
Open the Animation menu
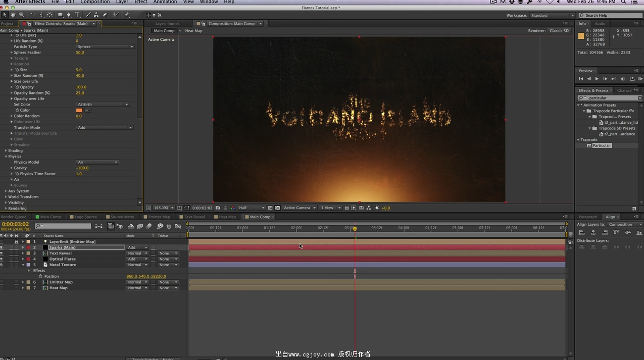[165, 2]
